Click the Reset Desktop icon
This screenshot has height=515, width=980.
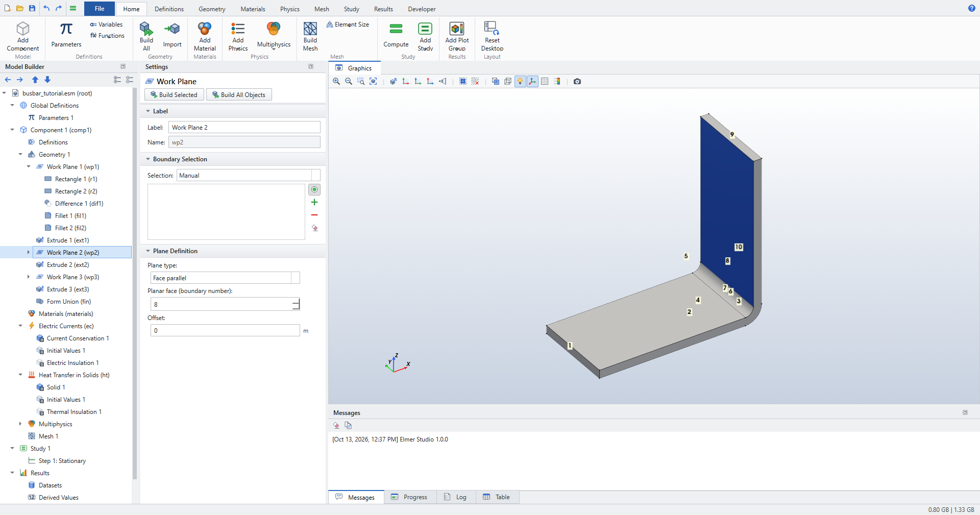[492, 36]
